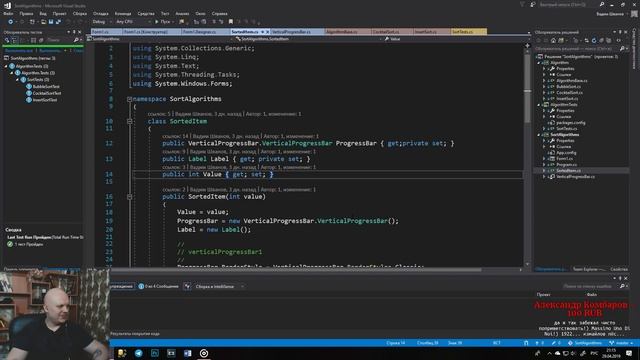Click the Выполнить все link in Test Explorer
Screen dimensions: 640x360
click(x=19, y=51)
